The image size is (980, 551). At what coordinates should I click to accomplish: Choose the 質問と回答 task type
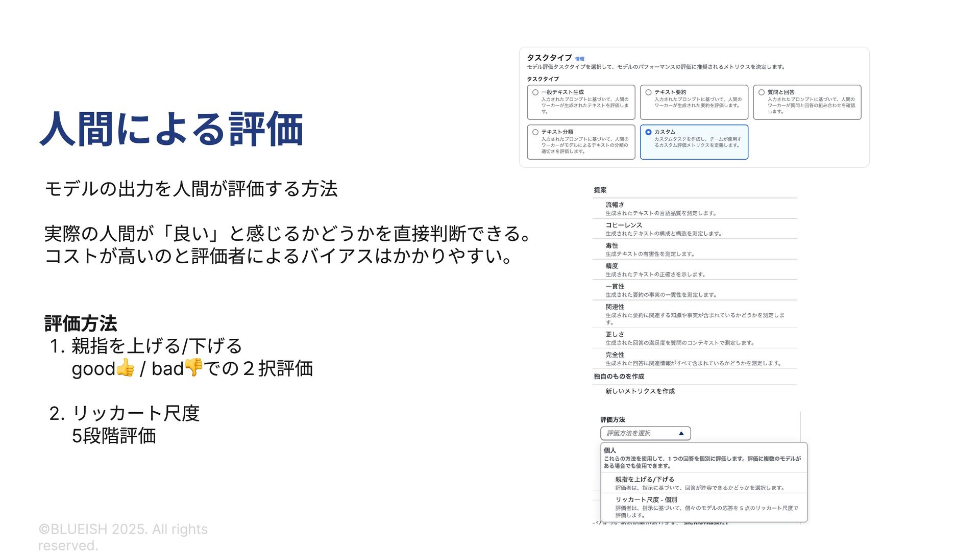[761, 92]
